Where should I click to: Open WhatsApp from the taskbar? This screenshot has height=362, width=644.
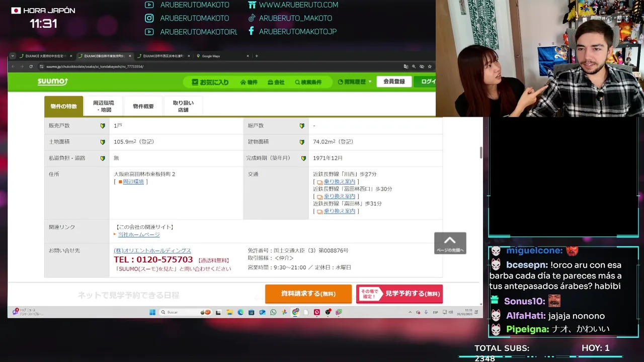(273, 312)
